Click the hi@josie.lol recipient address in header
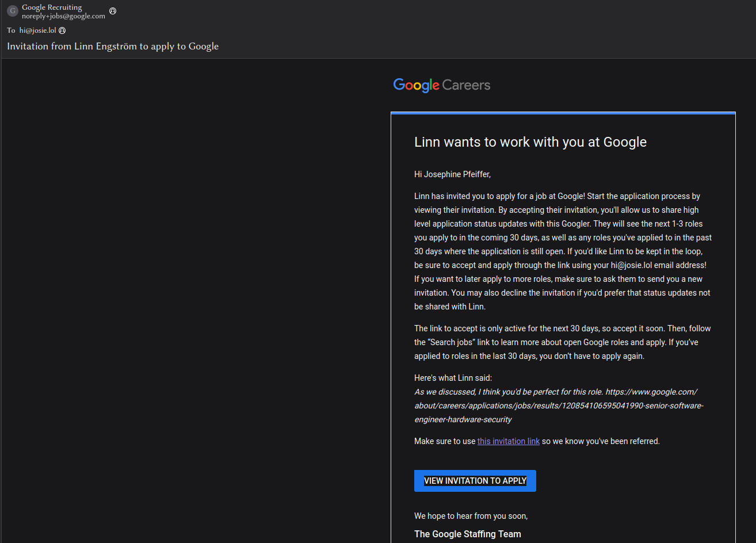 (x=38, y=30)
